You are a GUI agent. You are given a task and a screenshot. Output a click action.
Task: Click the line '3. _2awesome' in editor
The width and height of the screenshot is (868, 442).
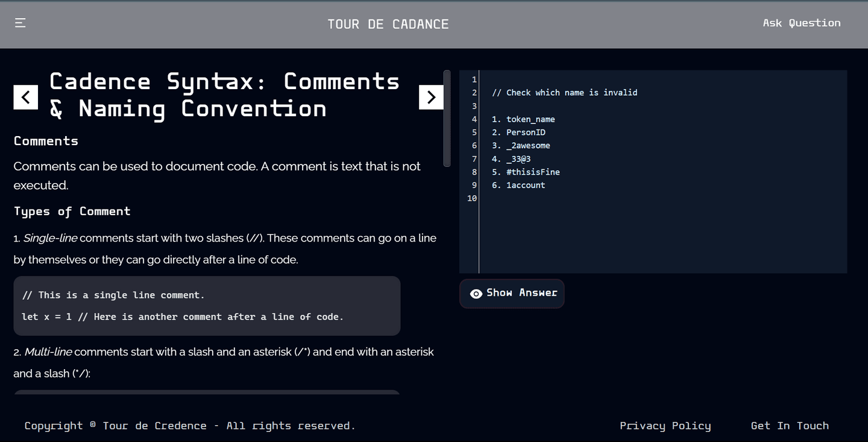(521, 146)
